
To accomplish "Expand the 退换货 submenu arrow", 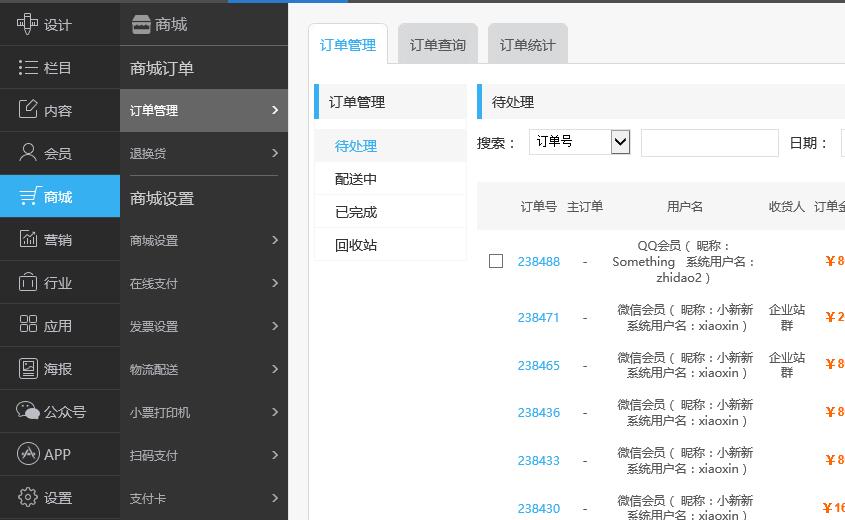I will pyautogui.click(x=275, y=153).
